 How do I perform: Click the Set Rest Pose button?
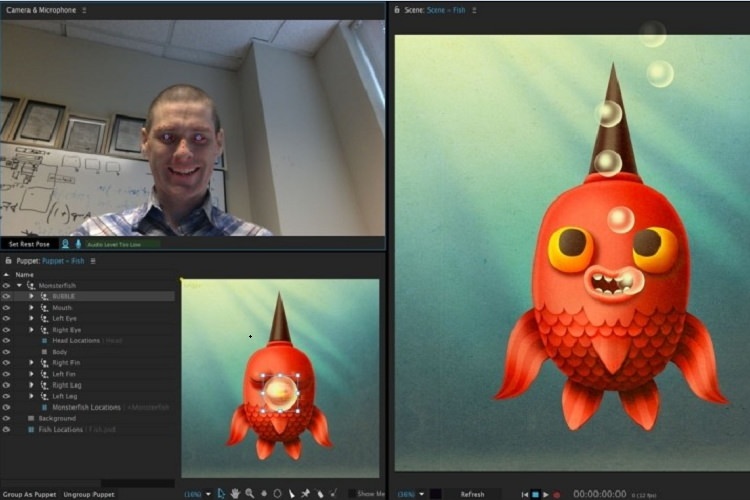pyautogui.click(x=29, y=244)
